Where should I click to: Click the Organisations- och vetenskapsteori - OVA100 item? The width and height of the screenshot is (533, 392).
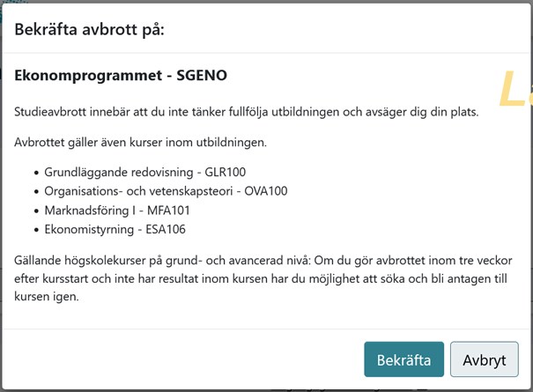(166, 190)
